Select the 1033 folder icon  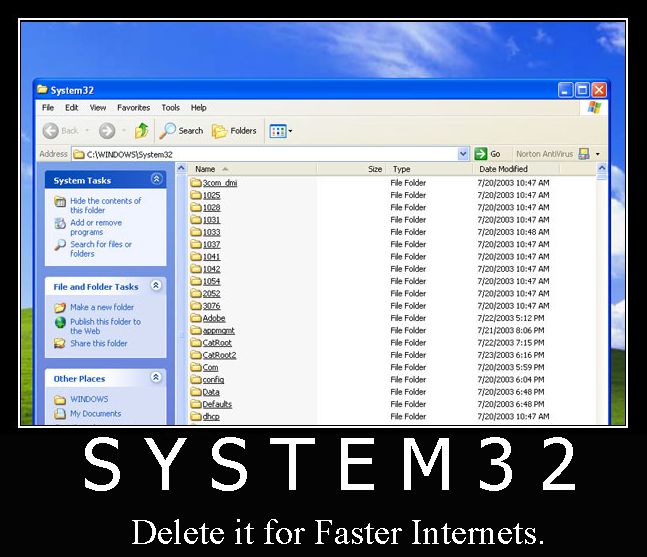(196, 232)
